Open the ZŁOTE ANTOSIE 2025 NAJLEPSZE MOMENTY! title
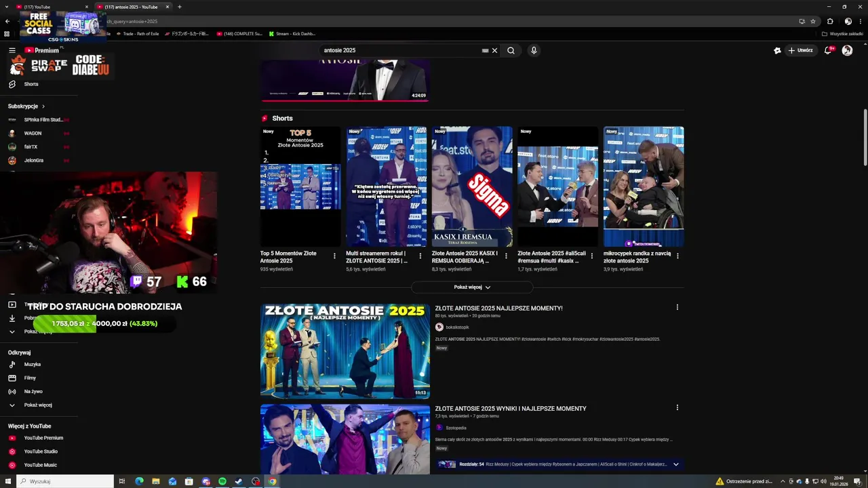The height and width of the screenshot is (488, 868). pos(498,308)
